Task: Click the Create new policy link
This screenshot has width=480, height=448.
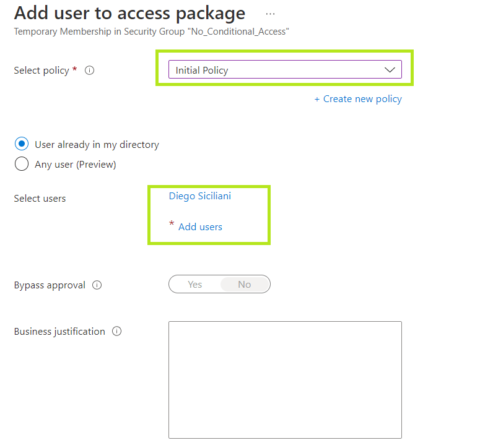Action: coord(358,99)
